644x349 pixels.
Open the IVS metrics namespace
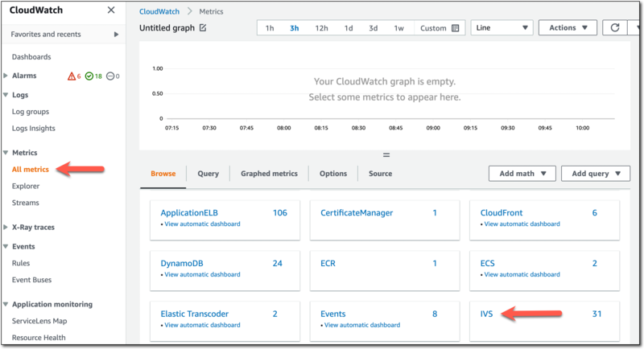pos(486,314)
